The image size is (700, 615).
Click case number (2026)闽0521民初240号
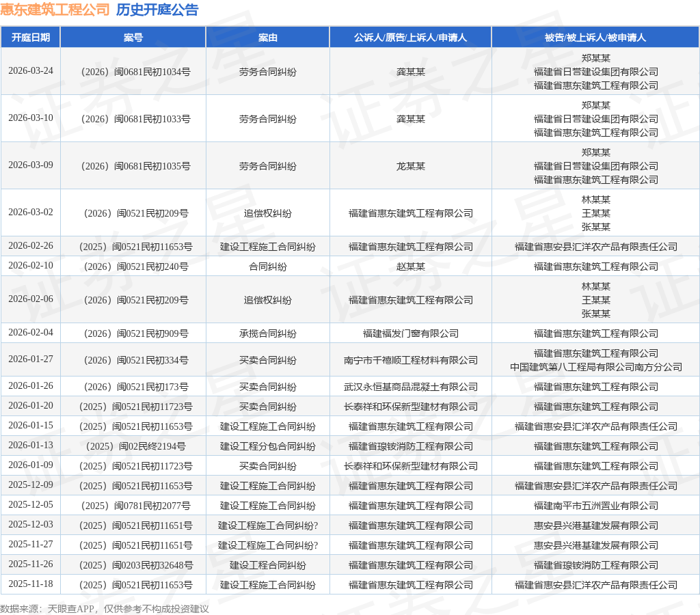(136, 267)
